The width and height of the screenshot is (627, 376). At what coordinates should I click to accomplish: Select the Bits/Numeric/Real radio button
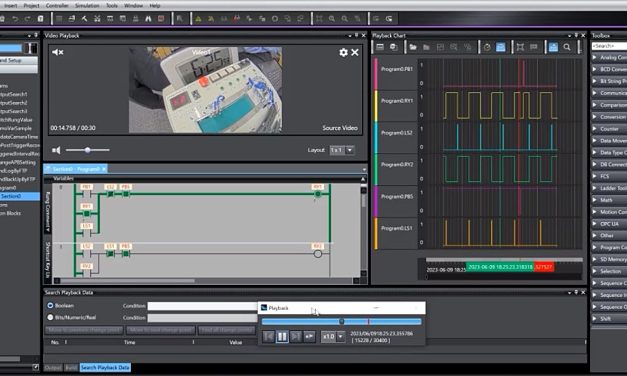(x=50, y=317)
